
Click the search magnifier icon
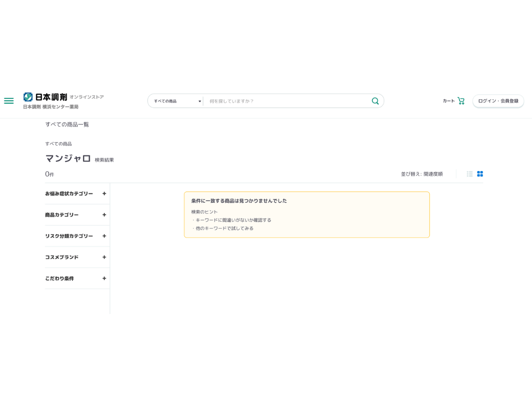[x=375, y=101]
